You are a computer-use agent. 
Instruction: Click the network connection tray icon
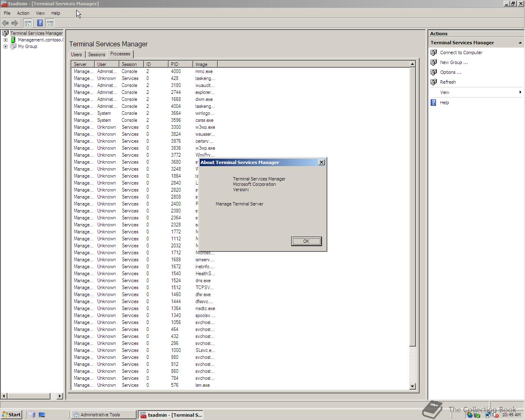pos(488,415)
